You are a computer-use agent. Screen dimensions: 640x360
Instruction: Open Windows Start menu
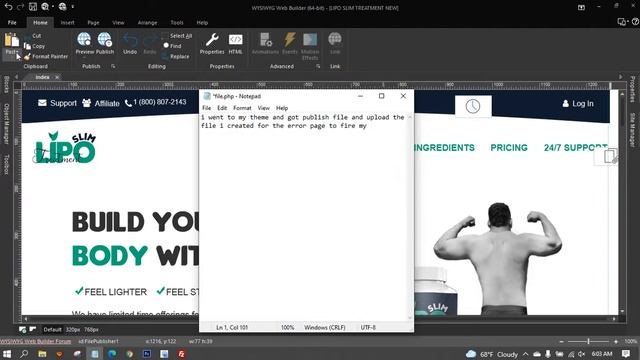pos(7,354)
